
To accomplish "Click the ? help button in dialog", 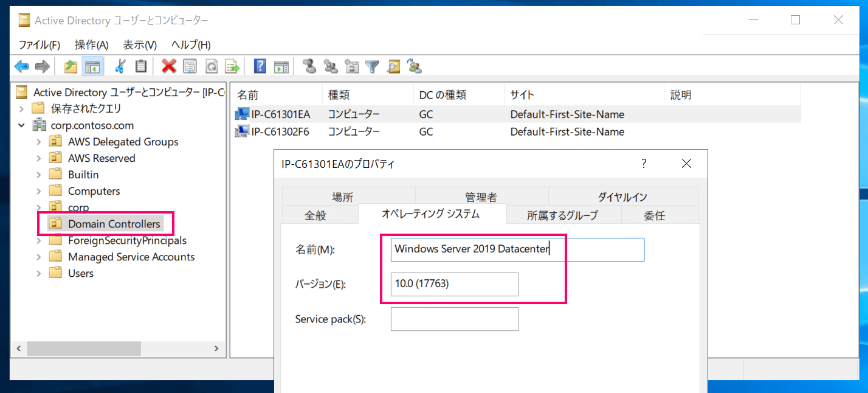I will coord(644,164).
